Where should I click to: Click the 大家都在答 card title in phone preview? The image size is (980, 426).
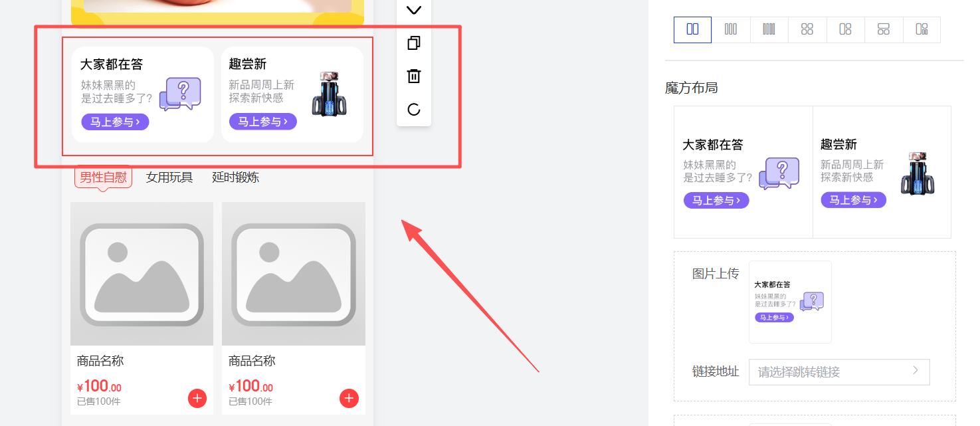[112, 64]
